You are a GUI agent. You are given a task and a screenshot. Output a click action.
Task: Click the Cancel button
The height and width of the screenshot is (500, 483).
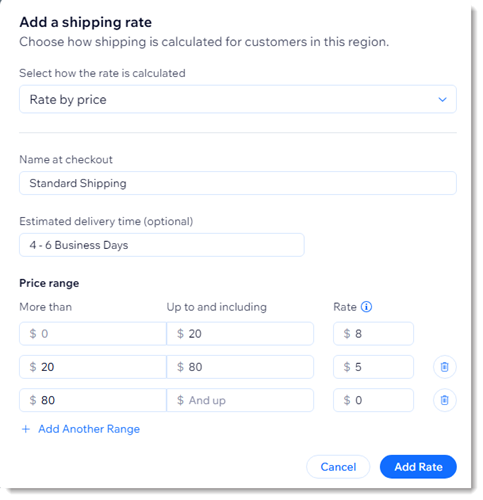coord(338,467)
